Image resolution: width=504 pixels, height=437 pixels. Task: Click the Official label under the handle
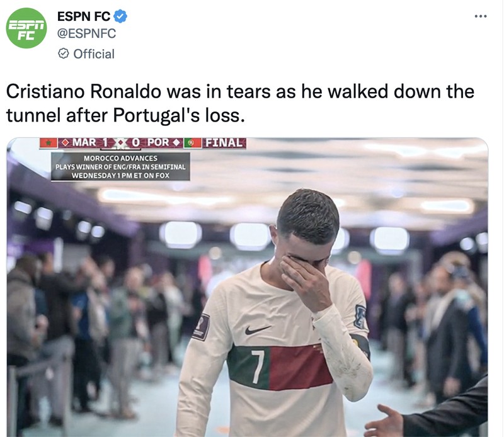pos(95,54)
